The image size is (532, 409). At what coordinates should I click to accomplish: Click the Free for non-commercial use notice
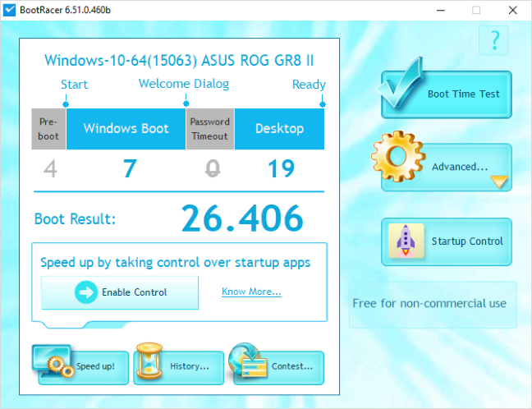tap(429, 303)
